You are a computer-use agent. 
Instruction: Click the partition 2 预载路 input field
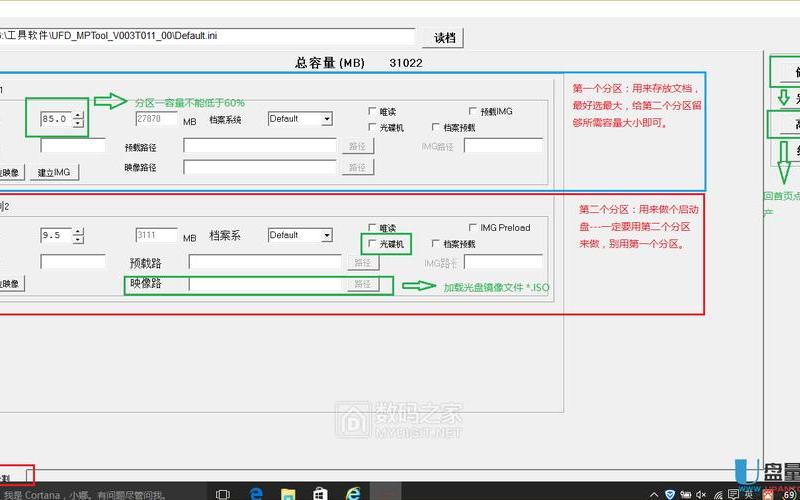point(265,262)
